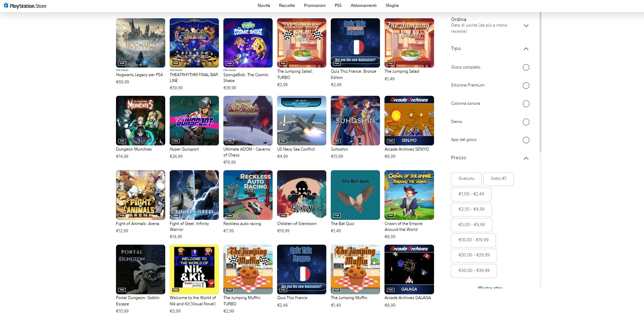The height and width of the screenshot is (316, 644).
Task: Open the Nik & Kit cover image
Action: (194, 269)
